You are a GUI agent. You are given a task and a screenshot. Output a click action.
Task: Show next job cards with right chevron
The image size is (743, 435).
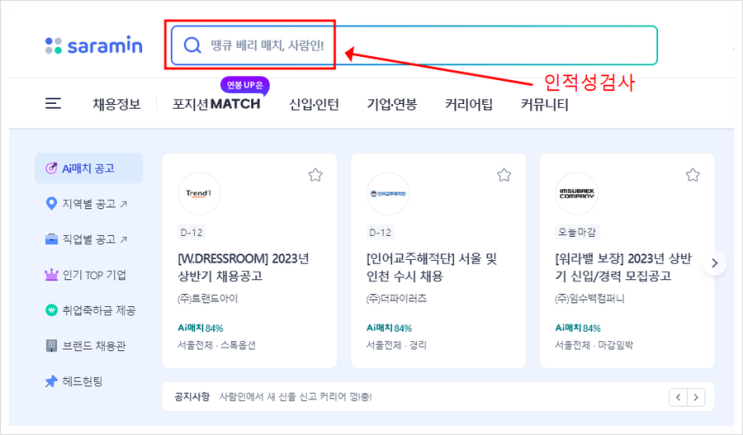(x=715, y=263)
